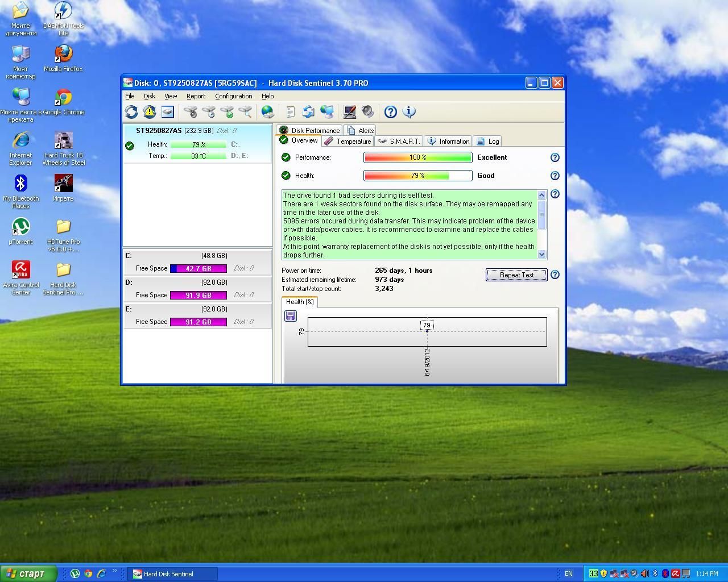This screenshot has height=582, width=728.
Task: Open the Alerts tab
Action: [x=361, y=130]
